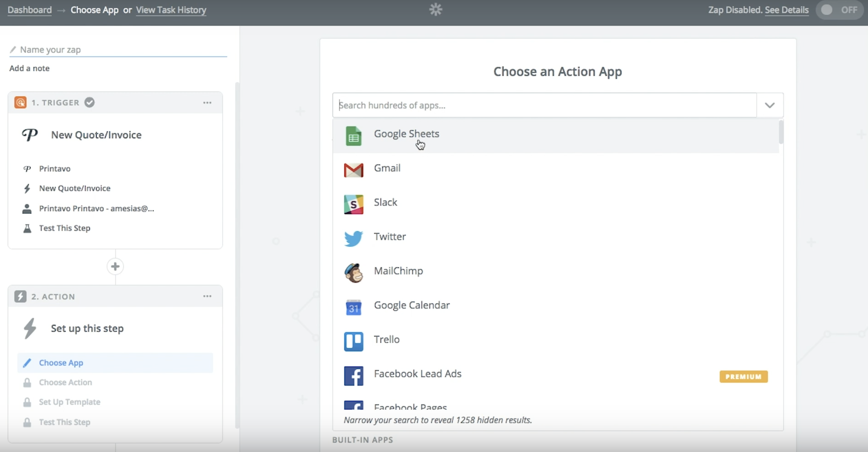Click the Google Calendar icon
This screenshot has width=868, height=452.
point(353,307)
